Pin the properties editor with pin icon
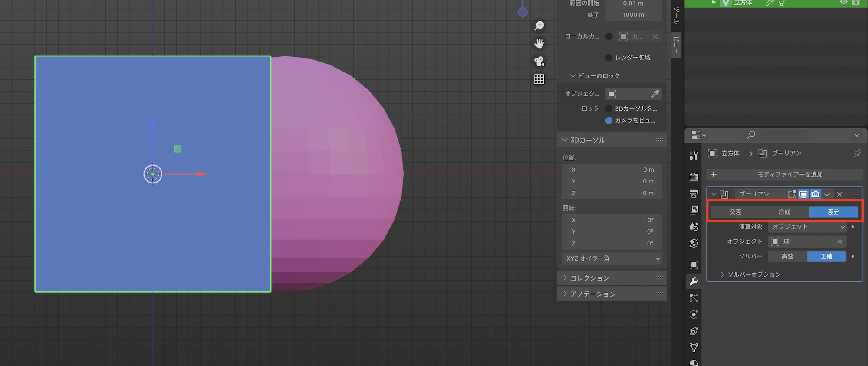868x366 pixels. click(857, 154)
